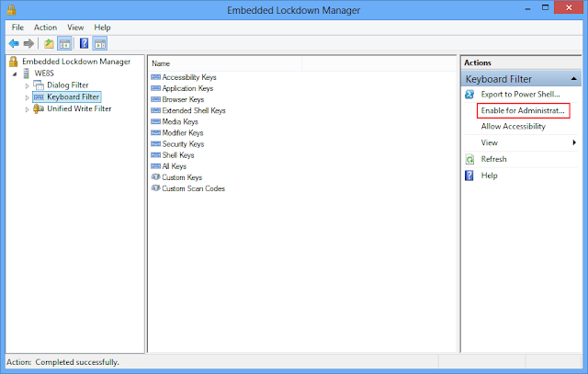Select Dialog Filter in the tree
Viewport: 588px width, 374px height.
[x=68, y=85]
